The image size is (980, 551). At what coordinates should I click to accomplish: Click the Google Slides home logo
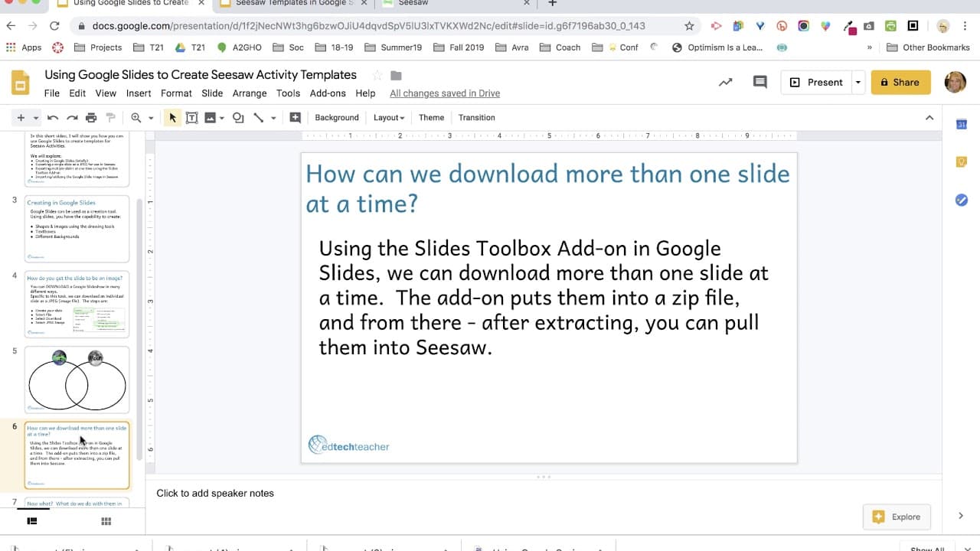21,83
